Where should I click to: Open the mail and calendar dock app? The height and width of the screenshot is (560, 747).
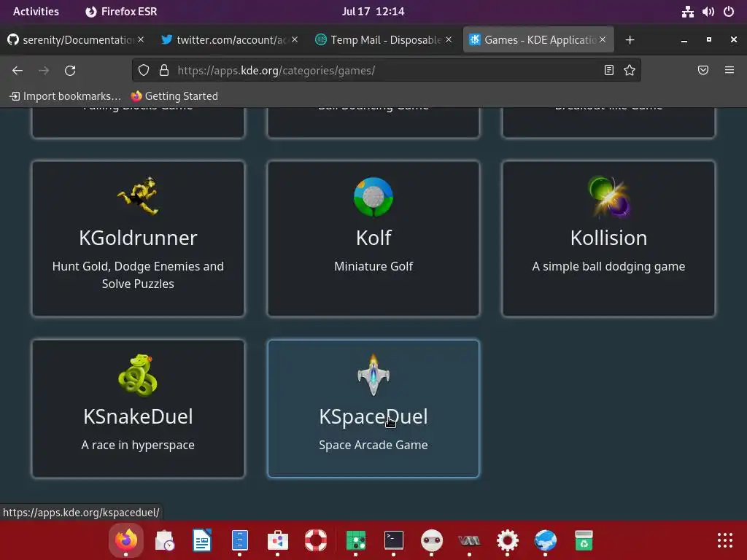tap(164, 540)
